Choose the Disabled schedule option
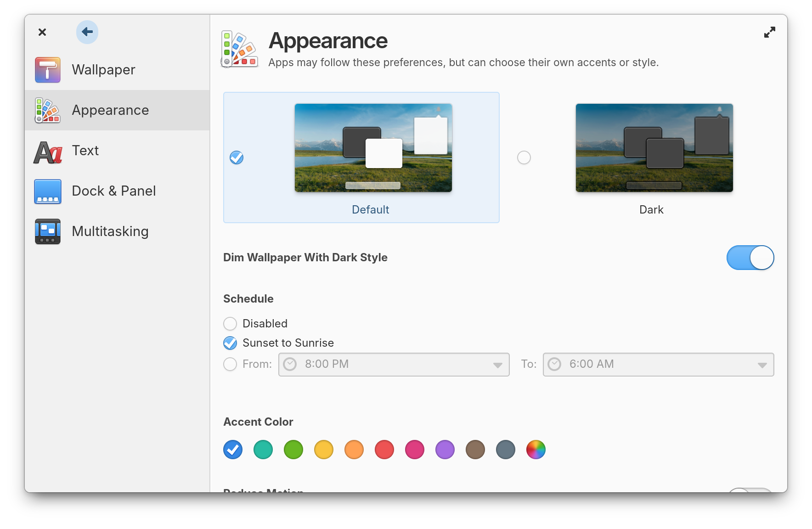Viewport: 812px width, 529px height. [230, 324]
